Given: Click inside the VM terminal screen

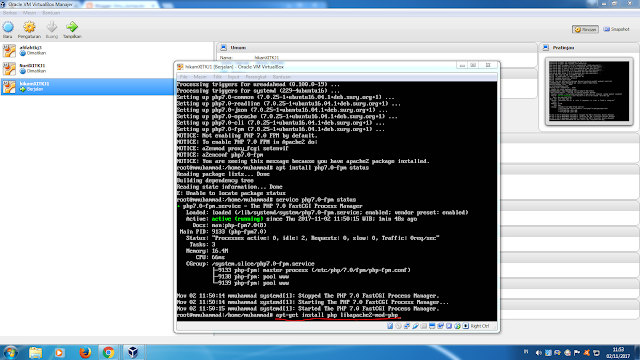Looking at the screenshot, I should coord(337,201).
